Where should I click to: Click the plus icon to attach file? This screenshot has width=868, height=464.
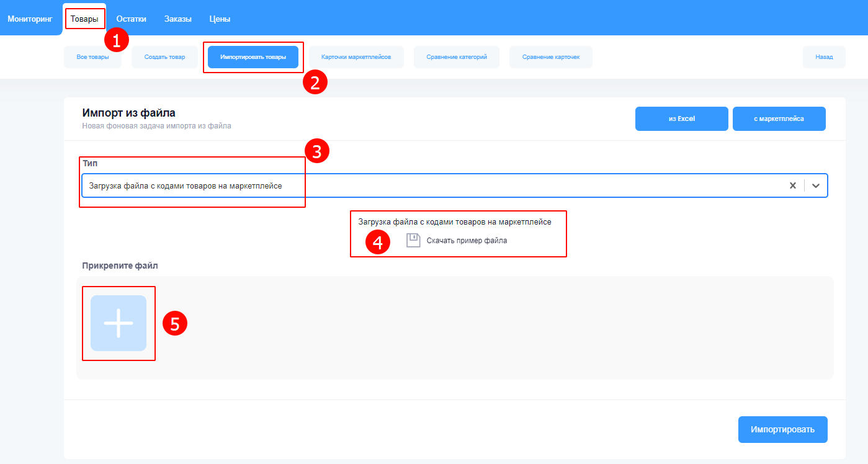point(118,323)
